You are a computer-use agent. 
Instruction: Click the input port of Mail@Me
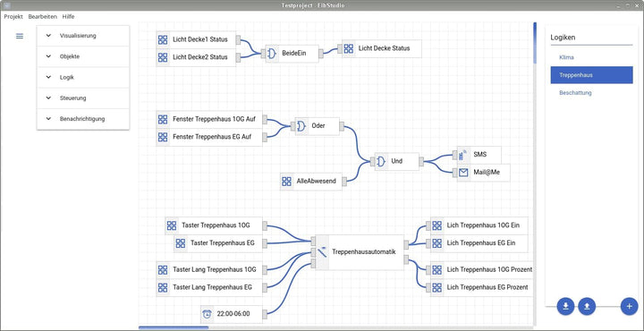click(454, 173)
